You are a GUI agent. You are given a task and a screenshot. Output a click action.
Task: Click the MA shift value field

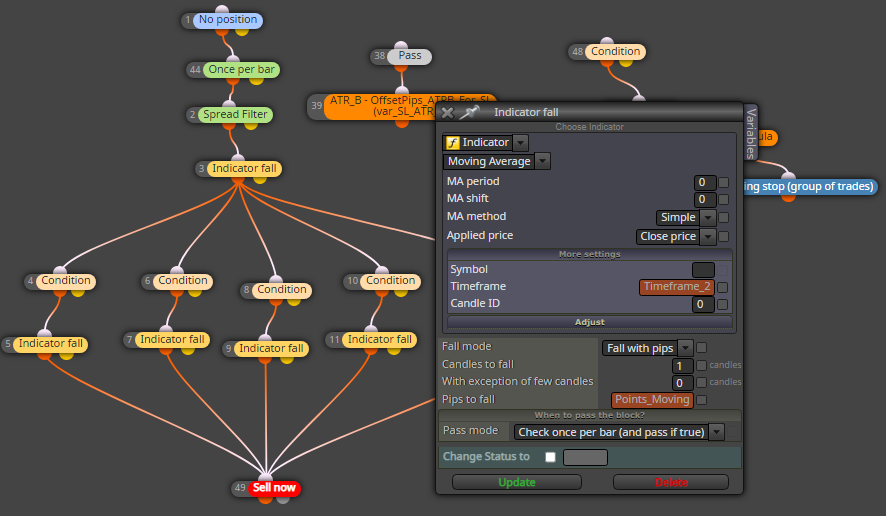tap(705, 200)
